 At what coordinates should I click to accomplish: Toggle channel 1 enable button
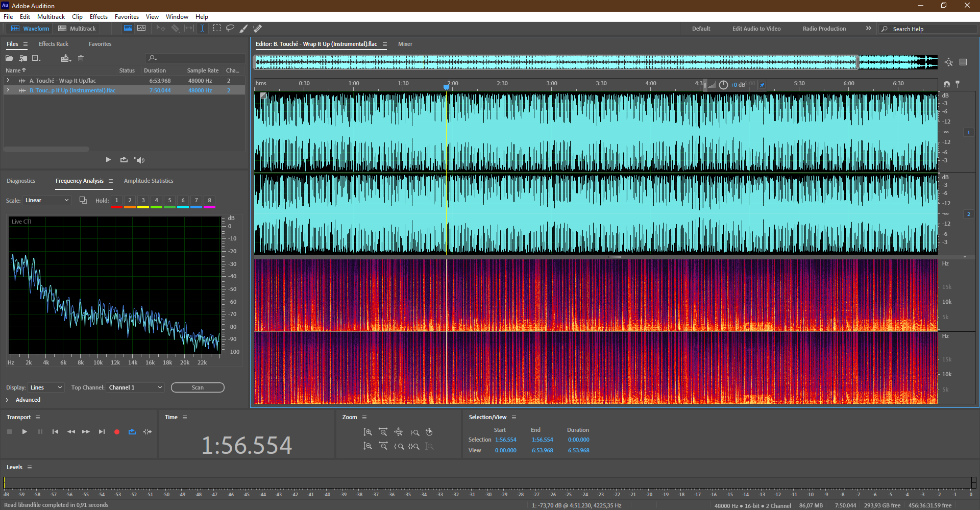tap(969, 132)
